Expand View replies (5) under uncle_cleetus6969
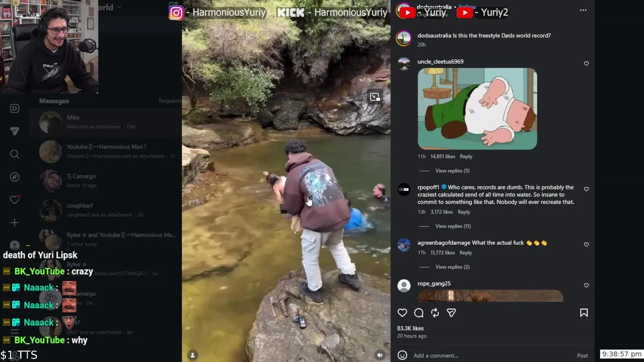644x362 pixels. [x=452, y=171]
